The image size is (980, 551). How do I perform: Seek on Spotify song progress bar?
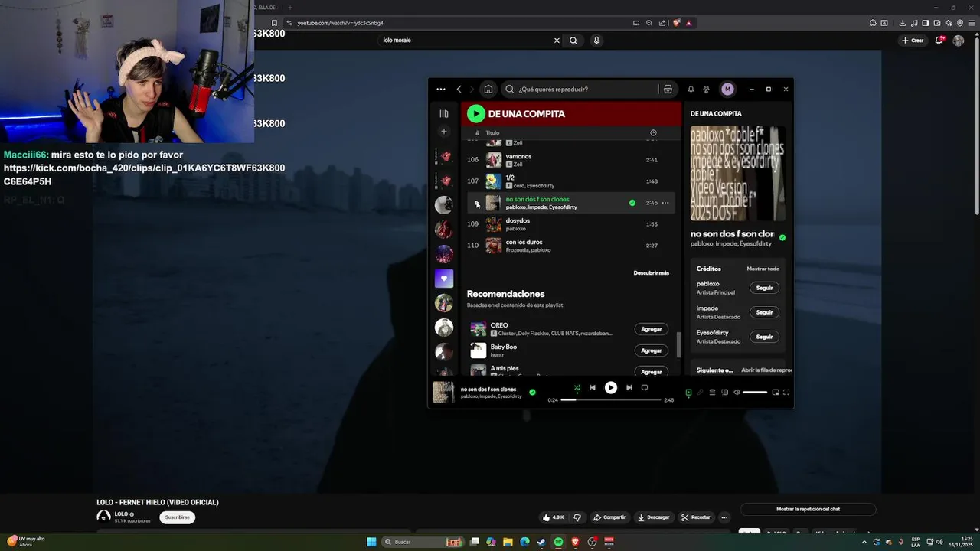[x=611, y=400]
